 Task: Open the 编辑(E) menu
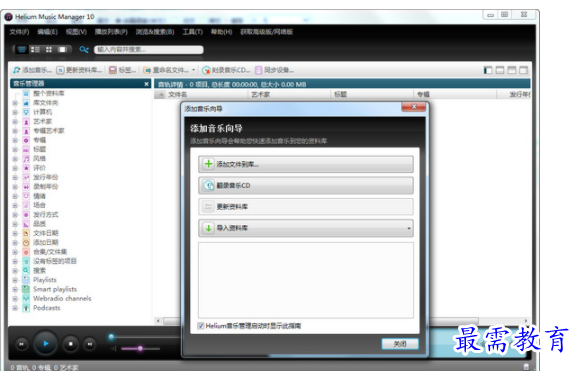(x=47, y=32)
